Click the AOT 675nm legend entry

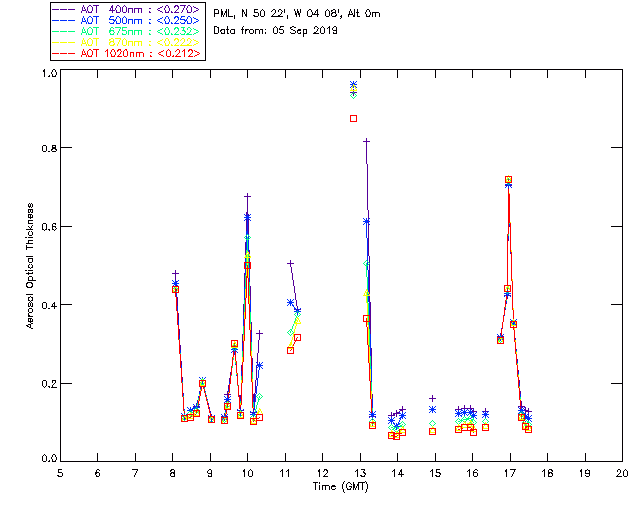click(x=127, y=31)
